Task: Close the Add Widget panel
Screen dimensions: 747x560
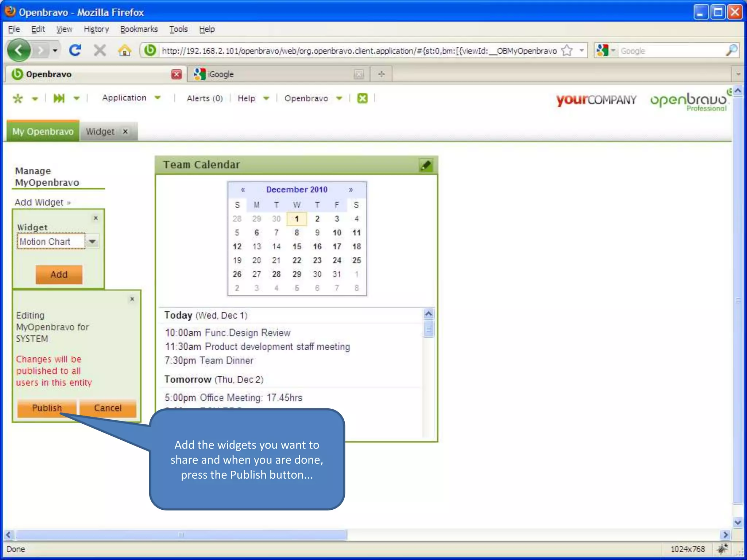Action: 96,218
